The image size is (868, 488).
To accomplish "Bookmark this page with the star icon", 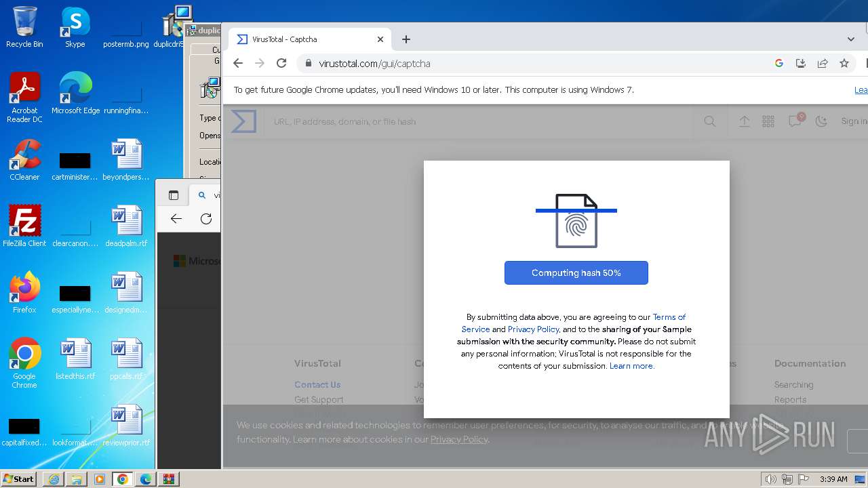I will [x=844, y=63].
